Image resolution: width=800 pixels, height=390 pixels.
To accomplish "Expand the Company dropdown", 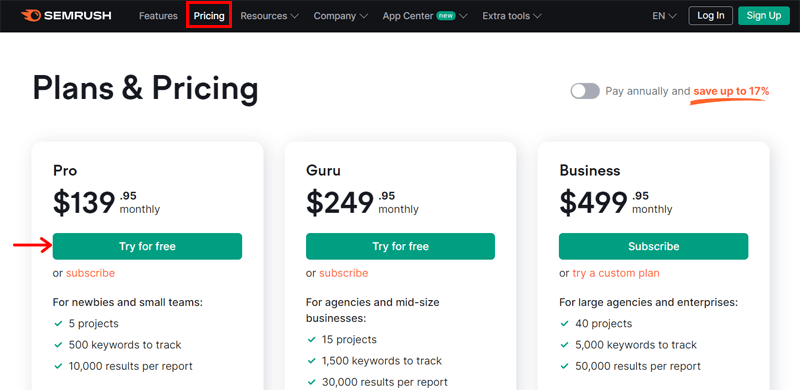I will tap(341, 16).
